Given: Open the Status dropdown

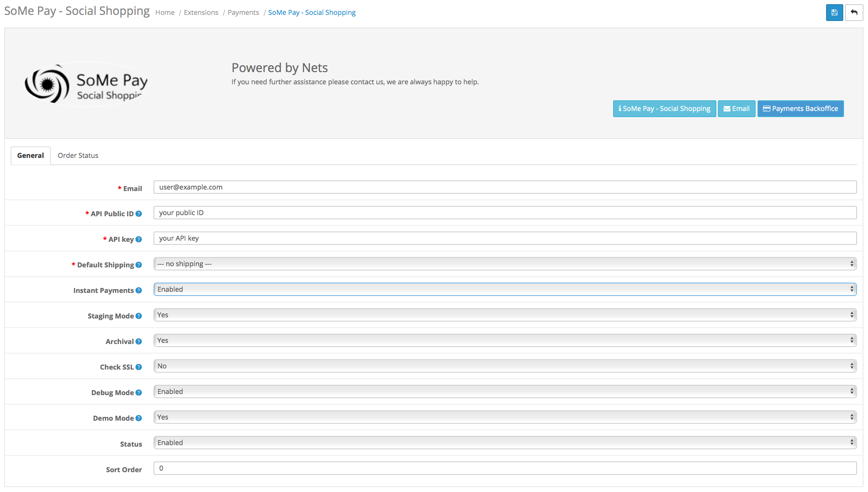Looking at the screenshot, I should pos(505,442).
